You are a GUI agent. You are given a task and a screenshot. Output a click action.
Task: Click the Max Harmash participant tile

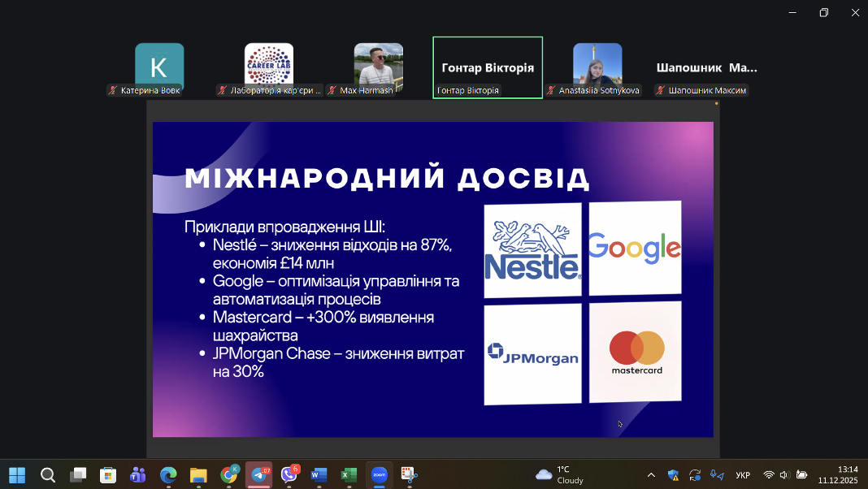tap(379, 68)
